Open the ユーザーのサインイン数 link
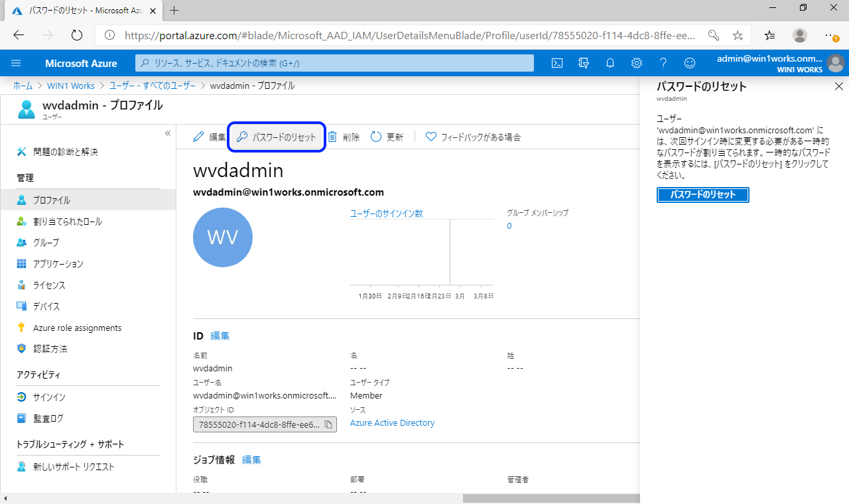The width and height of the screenshot is (849, 504). (387, 214)
